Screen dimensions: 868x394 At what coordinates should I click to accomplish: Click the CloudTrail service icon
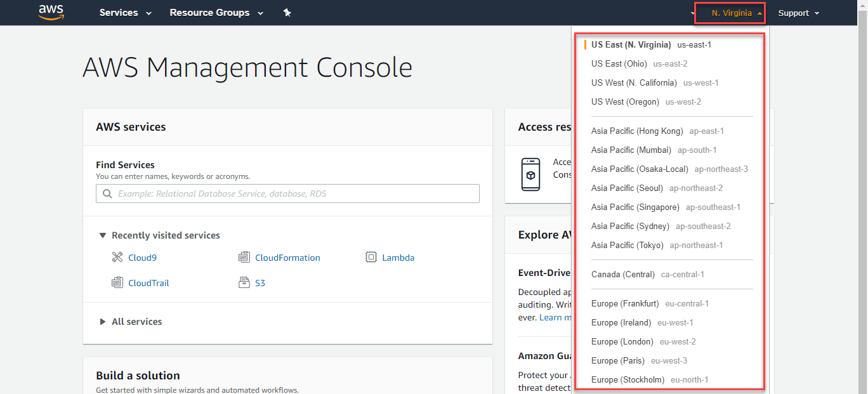pos(117,283)
